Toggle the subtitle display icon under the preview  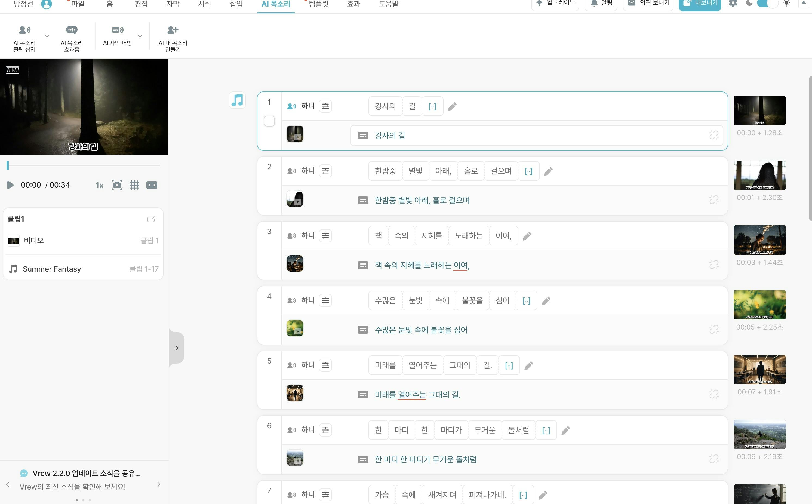pos(152,185)
